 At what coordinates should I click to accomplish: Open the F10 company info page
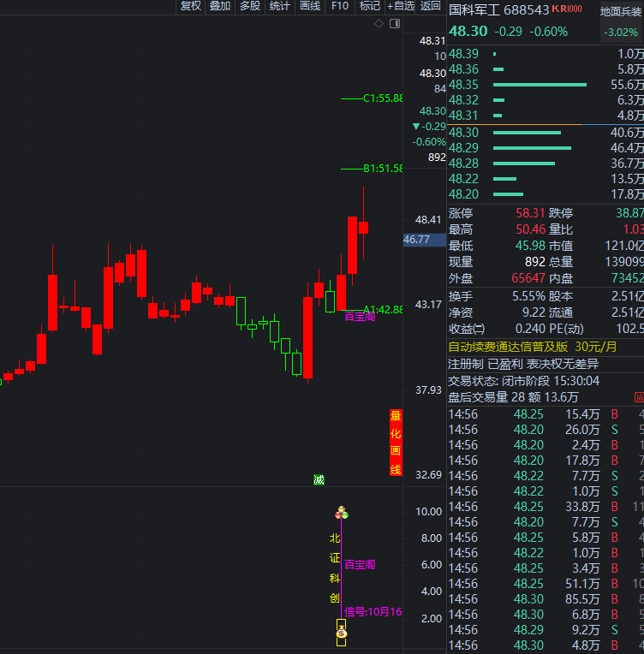click(x=340, y=6)
